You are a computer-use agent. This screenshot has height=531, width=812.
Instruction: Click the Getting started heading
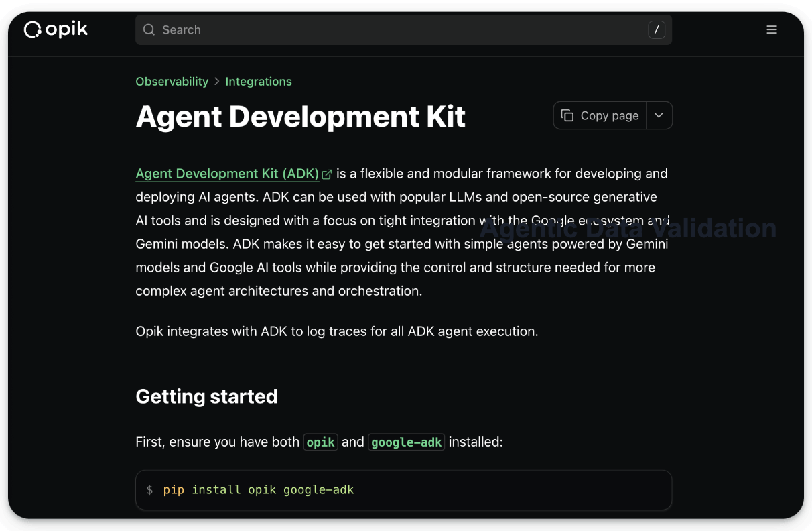[206, 396]
